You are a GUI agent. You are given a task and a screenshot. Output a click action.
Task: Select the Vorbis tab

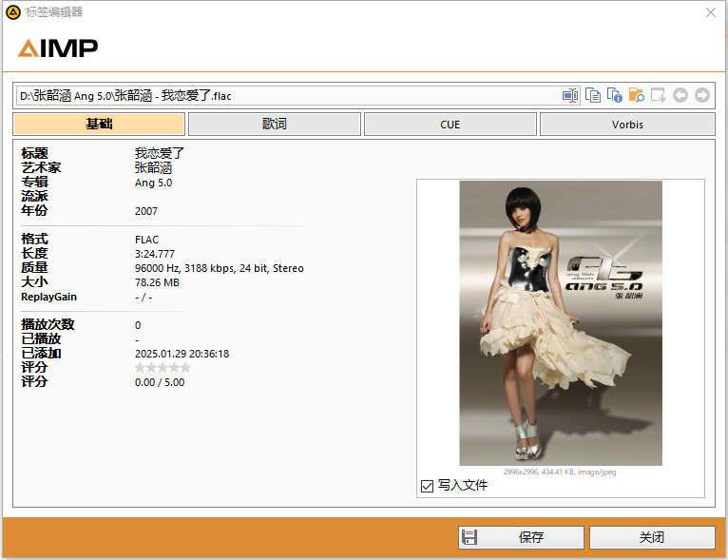(627, 124)
